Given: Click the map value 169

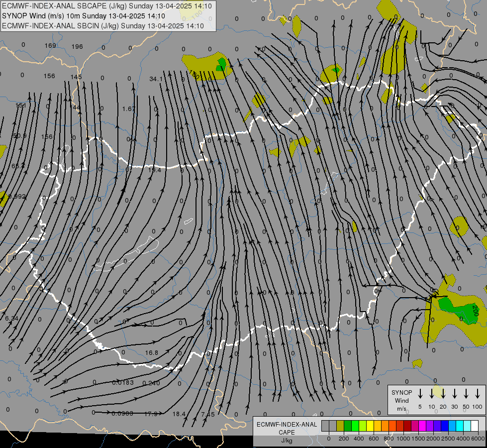Looking at the screenshot, I should [x=50, y=46].
